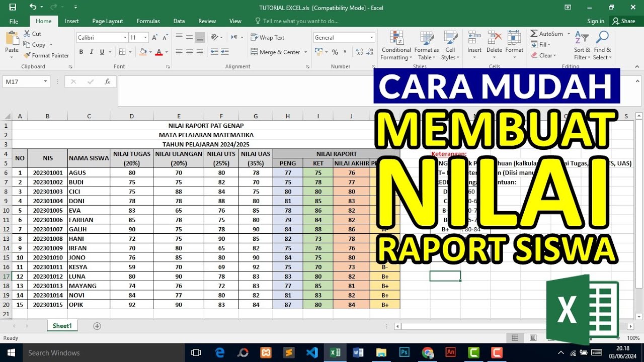The image size is (644, 362).
Task: Toggle Underline formatting
Action: (102, 52)
